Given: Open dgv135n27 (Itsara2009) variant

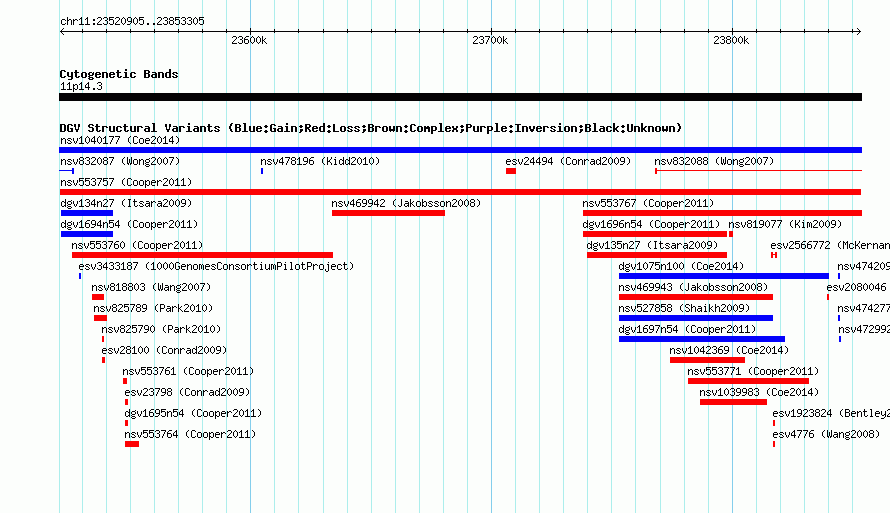Looking at the screenshot, I should click(652, 245).
